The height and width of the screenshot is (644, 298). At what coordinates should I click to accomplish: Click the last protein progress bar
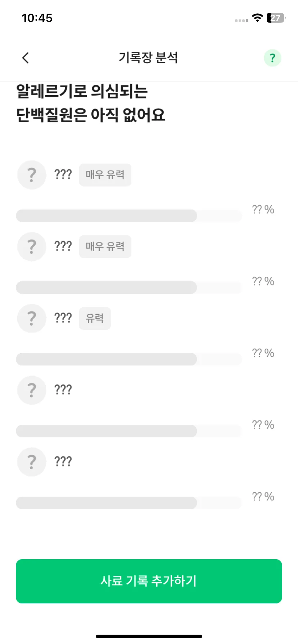click(129, 503)
